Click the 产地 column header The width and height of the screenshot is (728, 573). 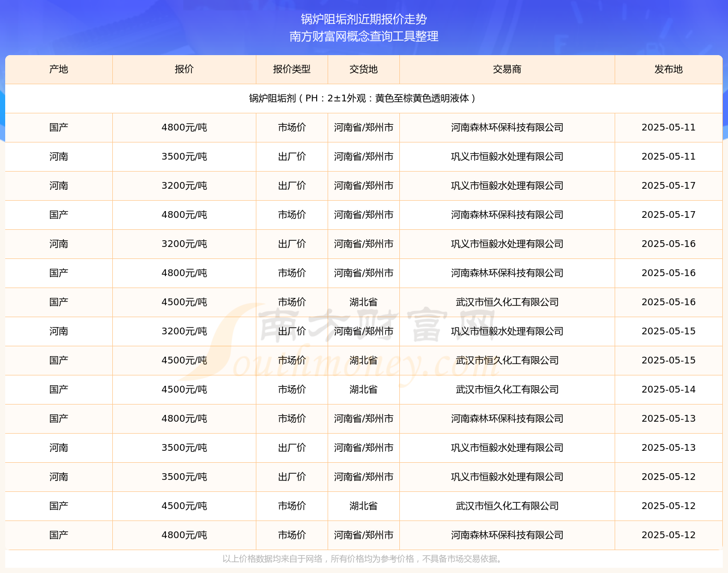(59, 69)
